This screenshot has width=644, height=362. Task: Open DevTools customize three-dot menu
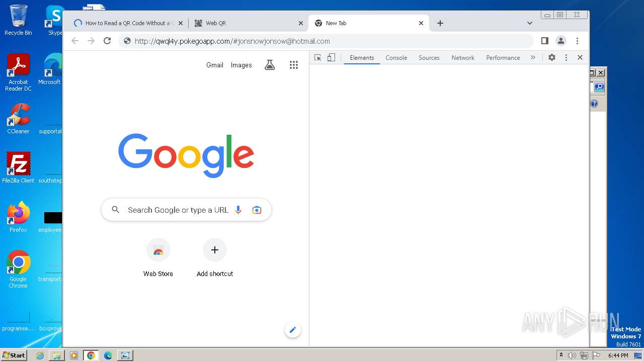(x=566, y=58)
